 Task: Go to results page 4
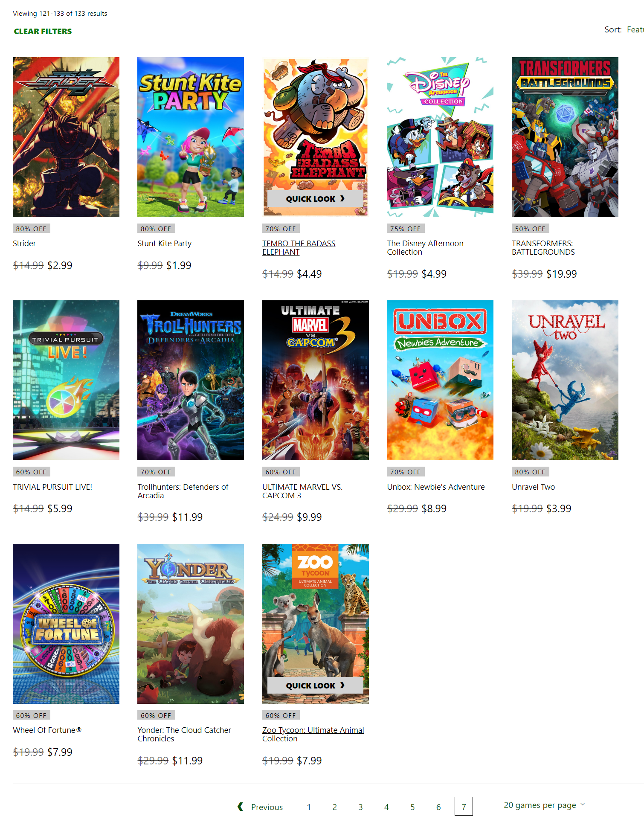coord(386,807)
